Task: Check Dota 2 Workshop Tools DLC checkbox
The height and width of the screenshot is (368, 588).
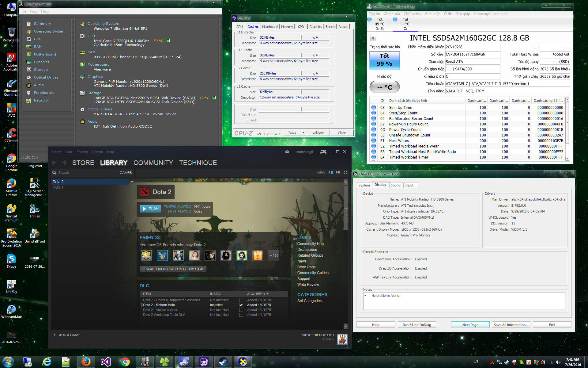Action: click(x=241, y=315)
